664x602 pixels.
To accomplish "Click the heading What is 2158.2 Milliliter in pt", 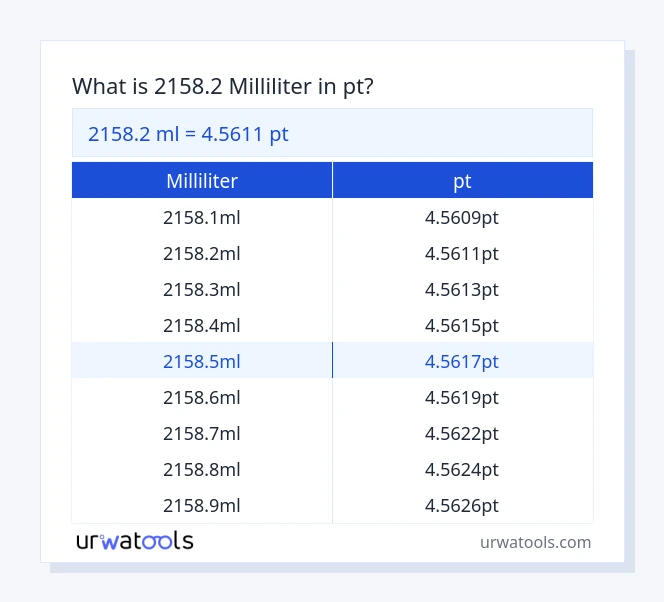I will click(223, 87).
